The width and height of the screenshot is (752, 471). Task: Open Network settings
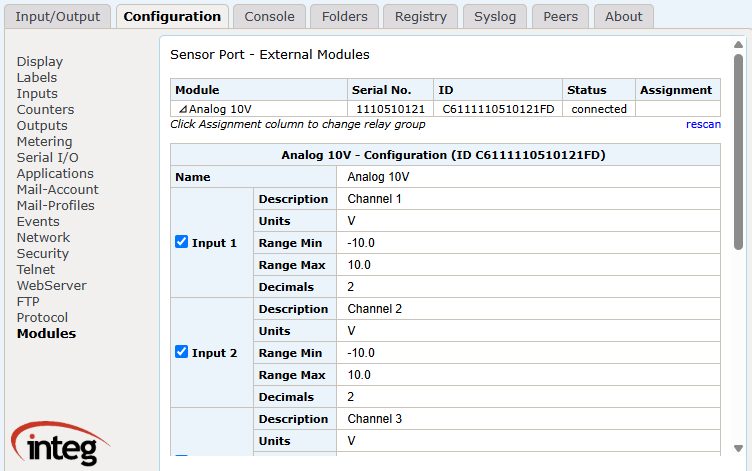point(44,237)
